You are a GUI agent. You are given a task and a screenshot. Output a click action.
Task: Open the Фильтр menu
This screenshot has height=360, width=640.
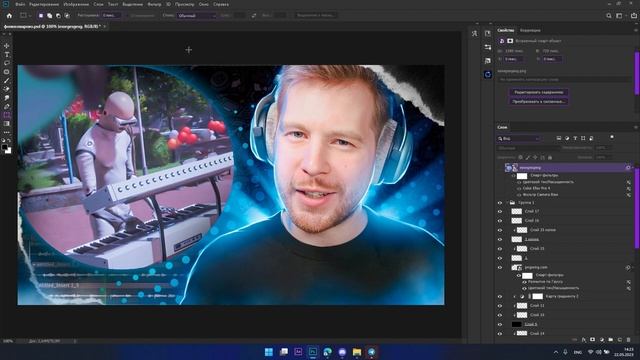point(154,4)
